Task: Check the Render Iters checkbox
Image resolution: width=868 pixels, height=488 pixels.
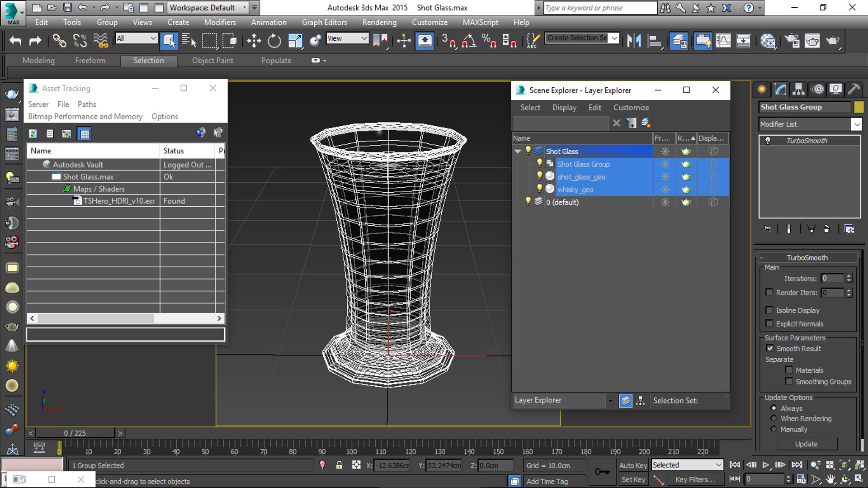Action: pyautogui.click(x=769, y=292)
